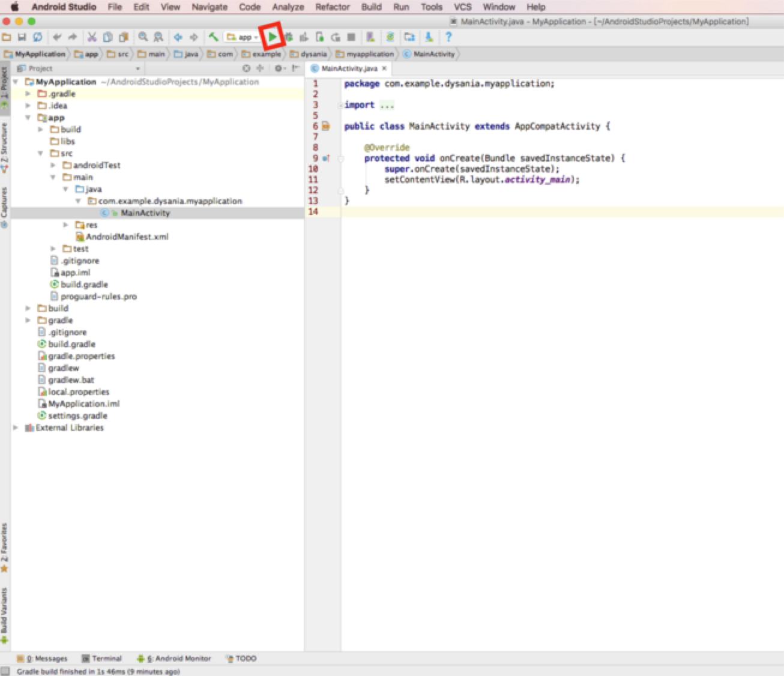784x676 pixels.
Task: Click the Cut scissors icon
Action: (92, 37)
